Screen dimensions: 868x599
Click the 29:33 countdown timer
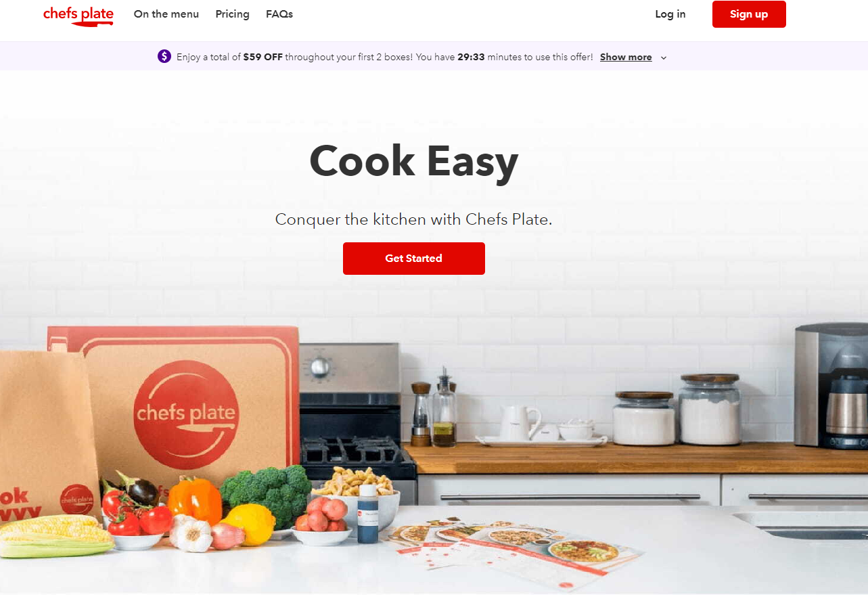coord(471,58)
